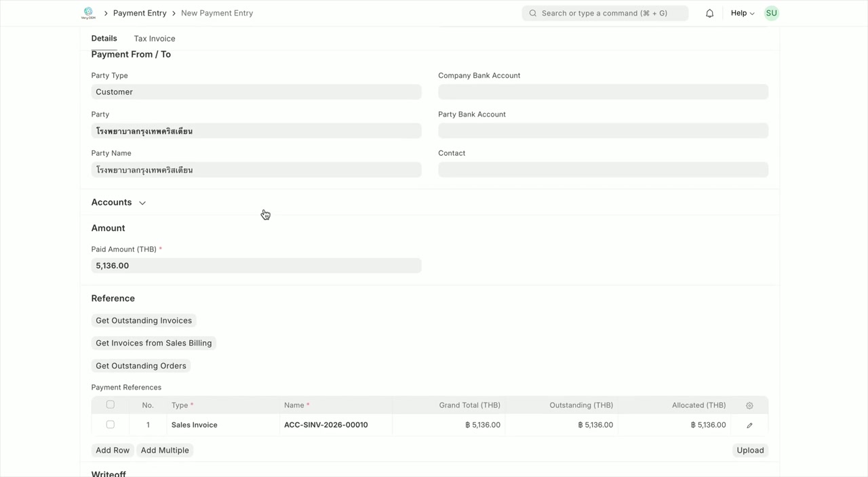Click the search magnifier icon
Image resolution: width=868 pixels, height=477 pixels.
click(x=532, y=13)
